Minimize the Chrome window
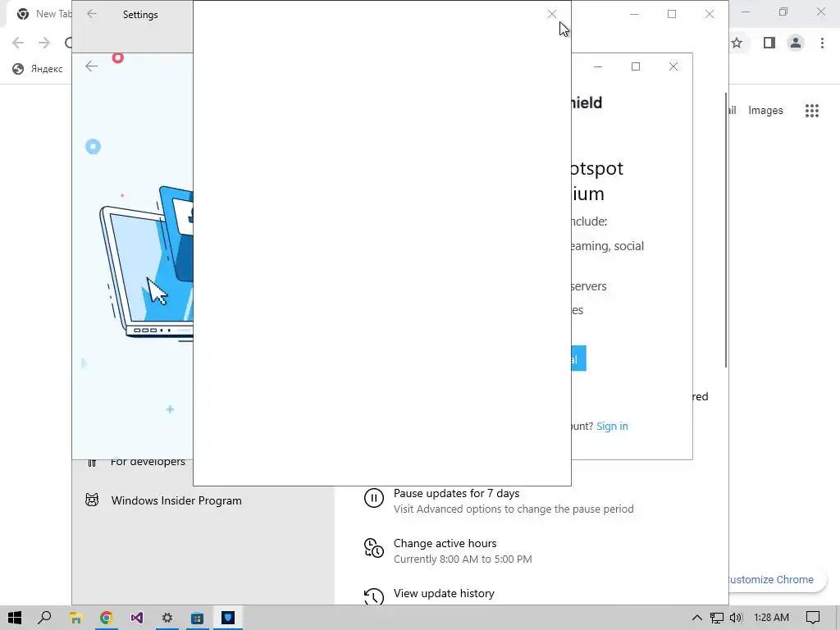Viewport: 840px width, 630px height. click(x=746, y=11)
